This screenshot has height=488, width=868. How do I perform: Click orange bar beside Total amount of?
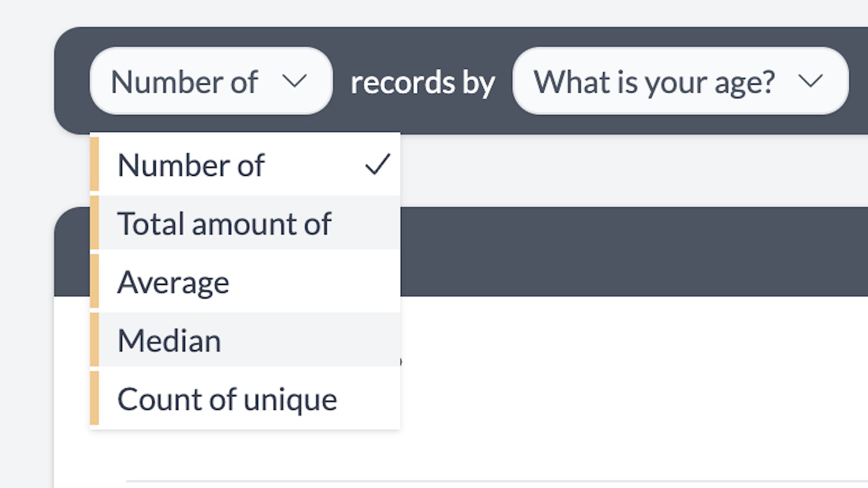[x=94, y=223]
